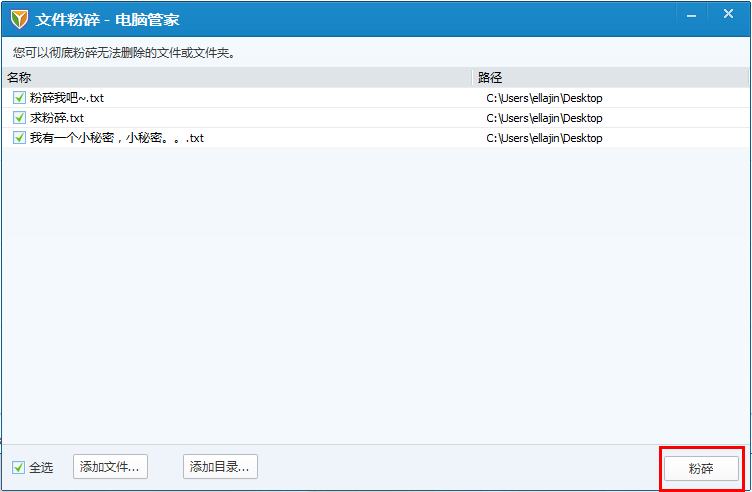
Task: Click the 电脑管家 shield logo icon
Action: click(x=19, y=19)
